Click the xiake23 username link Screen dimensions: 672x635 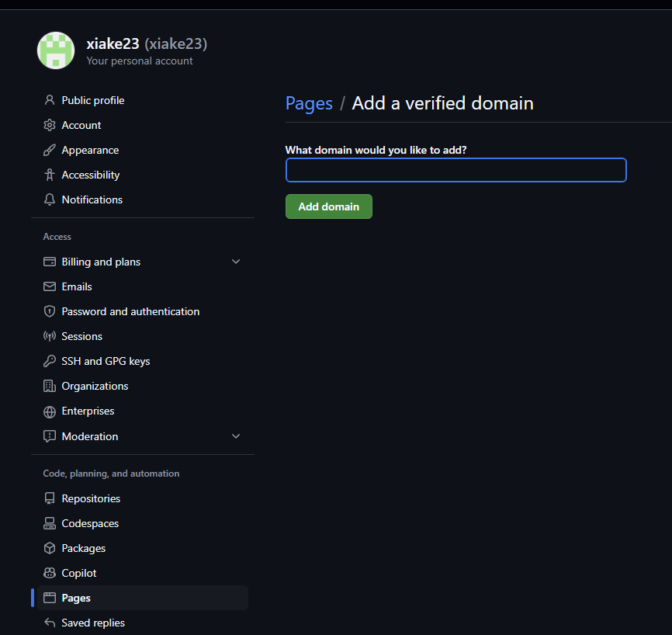click(113, 43)
